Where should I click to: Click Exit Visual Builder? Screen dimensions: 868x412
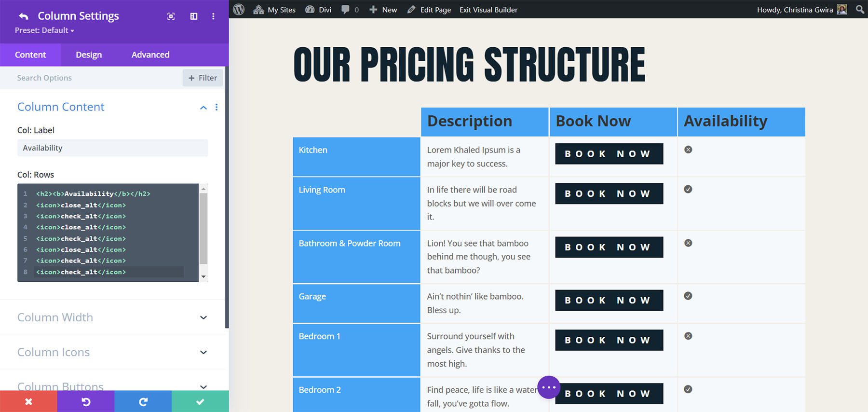tap(488, 9)
